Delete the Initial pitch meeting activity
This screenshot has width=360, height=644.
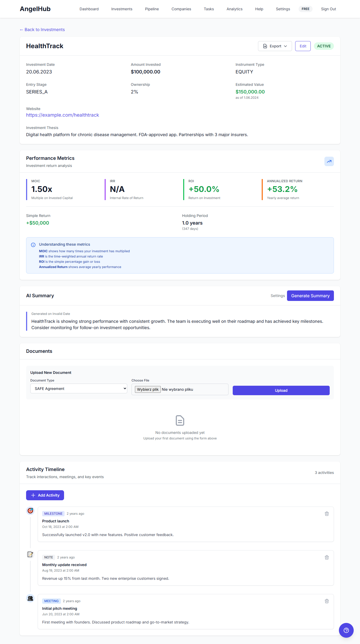point(327,601)
